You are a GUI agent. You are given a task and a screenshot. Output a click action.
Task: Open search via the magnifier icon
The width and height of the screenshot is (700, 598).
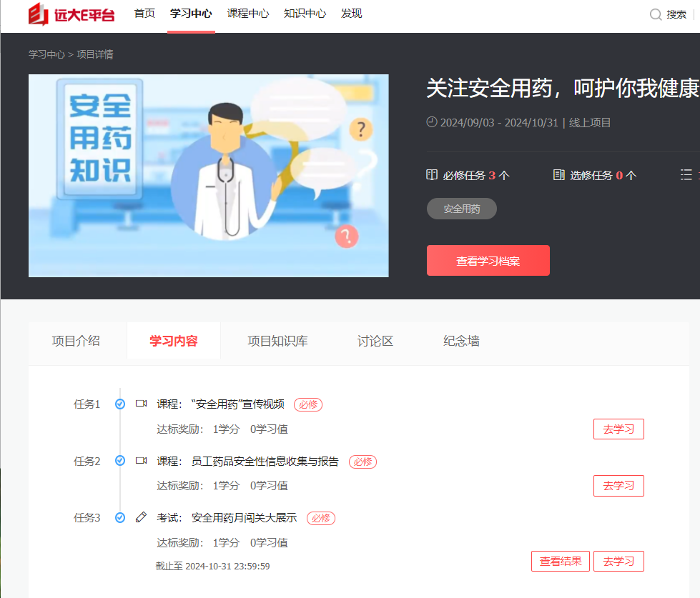coord(655,14)
